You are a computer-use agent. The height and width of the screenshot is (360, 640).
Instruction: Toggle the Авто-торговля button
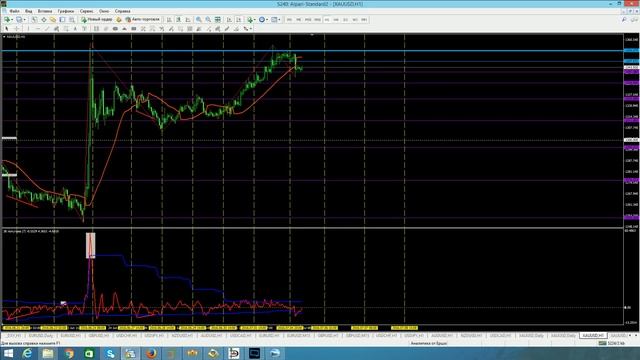[143, 20]
